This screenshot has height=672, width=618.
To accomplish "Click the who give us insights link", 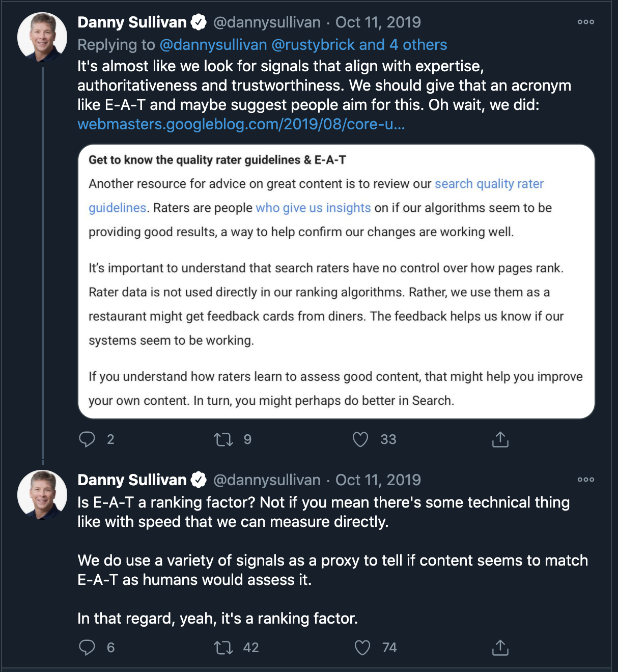I will pyautogui.click(x=313, y=207).
